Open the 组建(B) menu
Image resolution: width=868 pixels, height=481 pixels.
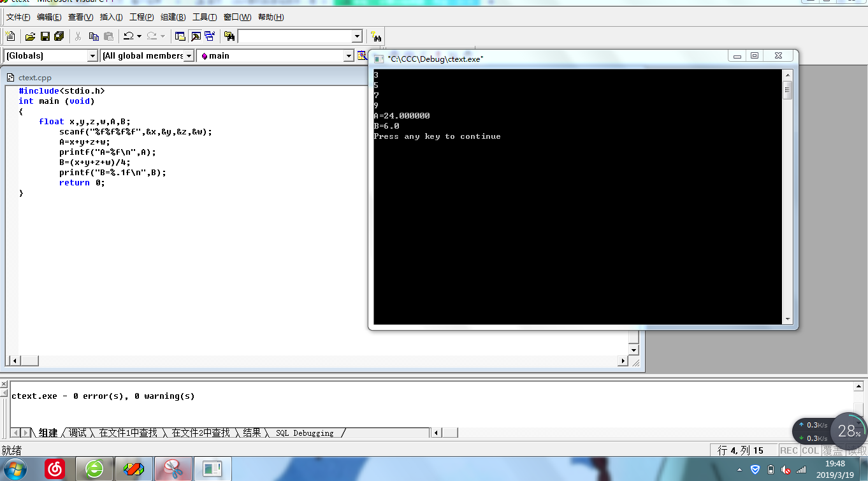(x=173, y=17)
